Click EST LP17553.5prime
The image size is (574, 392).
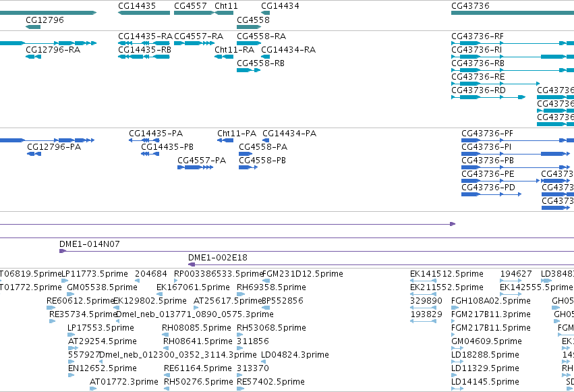point(71,335)
